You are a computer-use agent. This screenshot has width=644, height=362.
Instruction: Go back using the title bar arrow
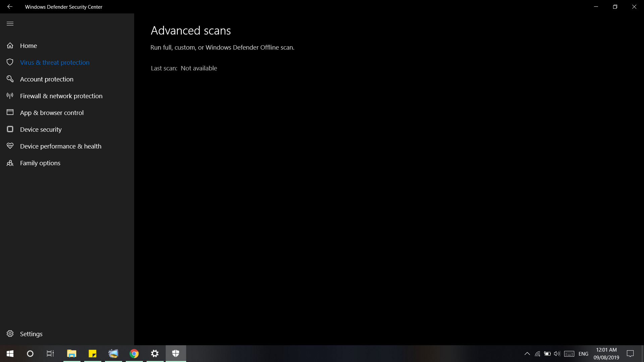(10, 7)
